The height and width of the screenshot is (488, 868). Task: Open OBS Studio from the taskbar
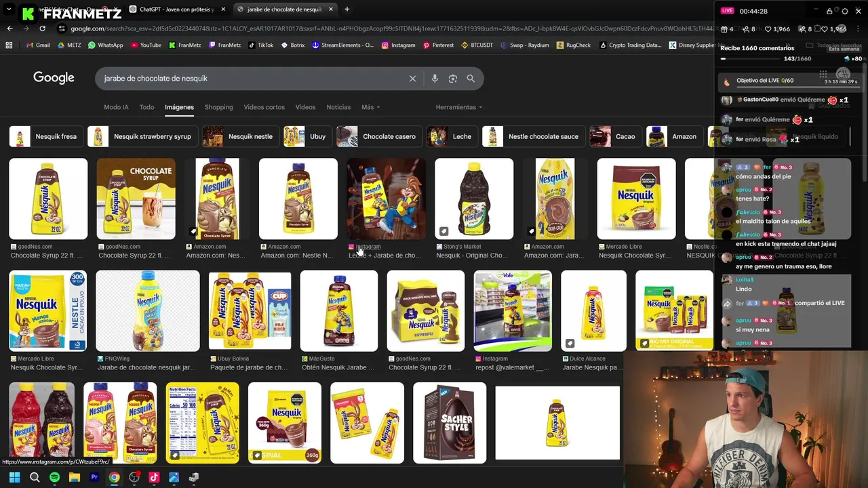(134, 477)
